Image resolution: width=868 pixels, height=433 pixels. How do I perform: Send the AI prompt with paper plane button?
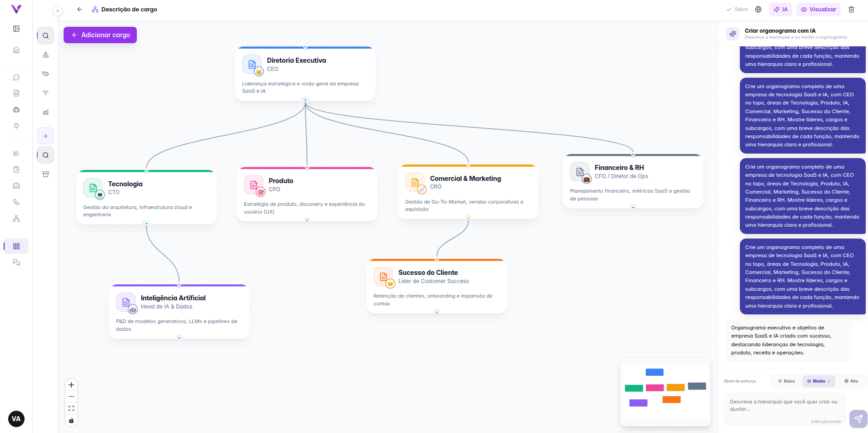(858, 419)
